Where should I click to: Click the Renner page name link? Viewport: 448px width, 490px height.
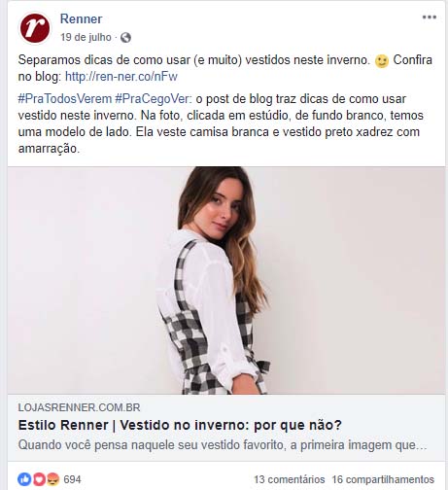tap(81, 18)
